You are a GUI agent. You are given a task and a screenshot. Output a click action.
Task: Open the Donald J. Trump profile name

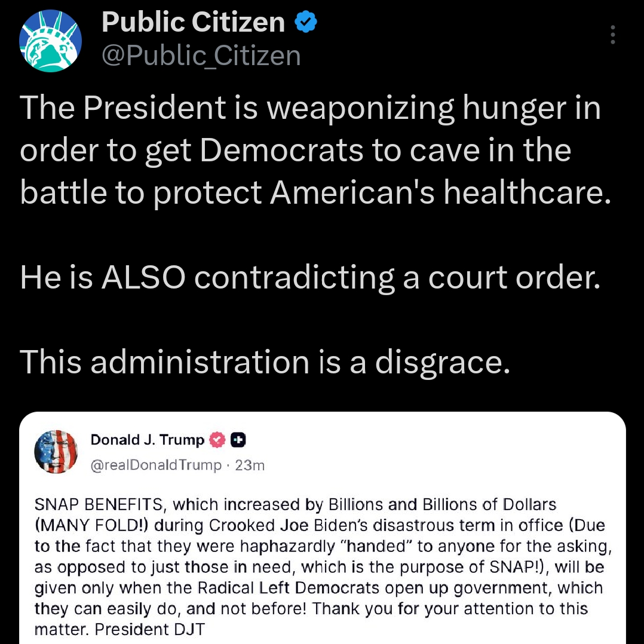click(x=147, y=441)
